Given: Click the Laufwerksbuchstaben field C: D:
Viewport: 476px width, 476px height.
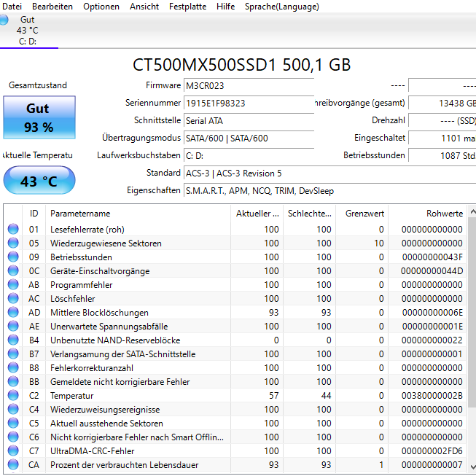Looking at the screenshot, I should [x=249, y=156].
